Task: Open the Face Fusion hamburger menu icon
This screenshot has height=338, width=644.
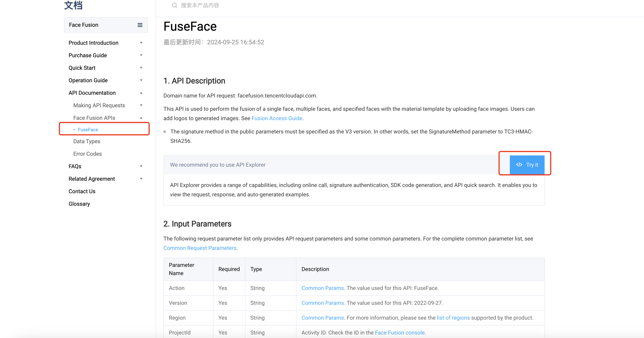Action: [x=140, y=25]
